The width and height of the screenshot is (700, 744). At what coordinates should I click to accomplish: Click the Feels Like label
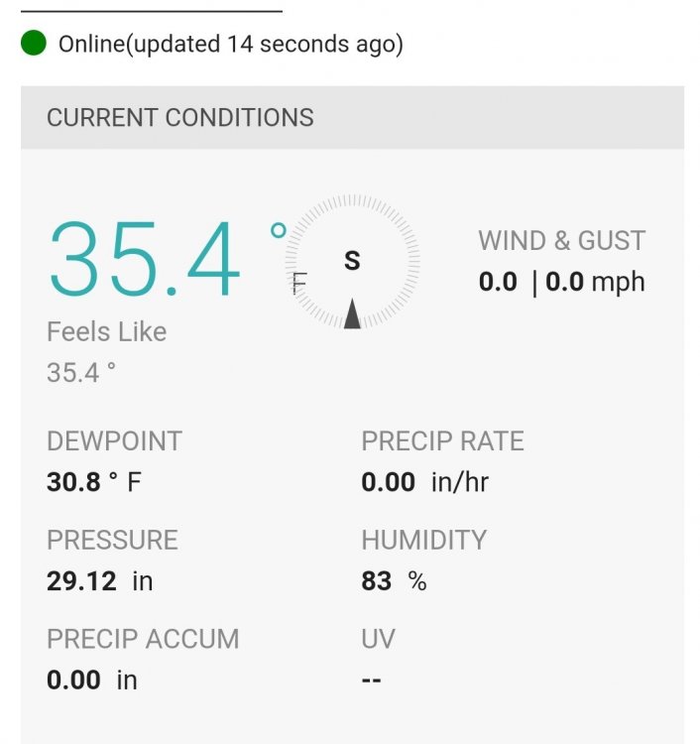107,331
